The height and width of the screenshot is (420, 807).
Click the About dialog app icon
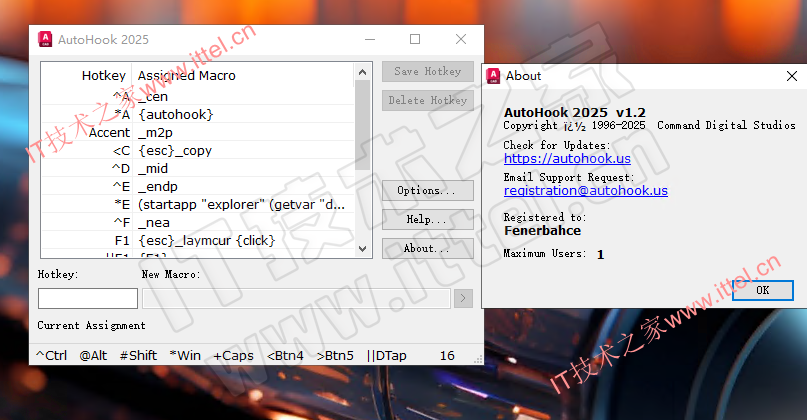[493, 76]
